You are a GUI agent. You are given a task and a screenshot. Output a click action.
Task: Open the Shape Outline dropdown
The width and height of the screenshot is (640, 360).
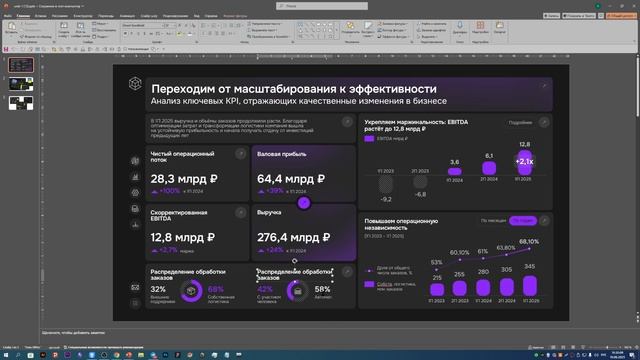click(x=391, y=30)
